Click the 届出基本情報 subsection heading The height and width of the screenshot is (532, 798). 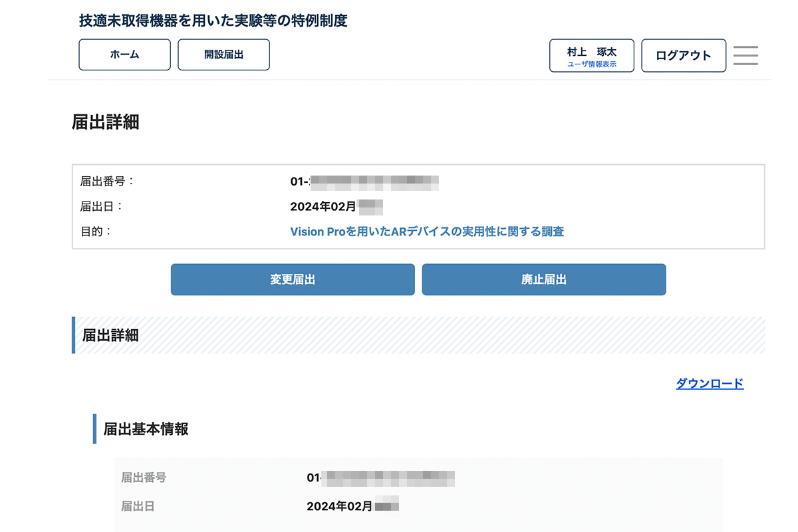tap(146, 429)
